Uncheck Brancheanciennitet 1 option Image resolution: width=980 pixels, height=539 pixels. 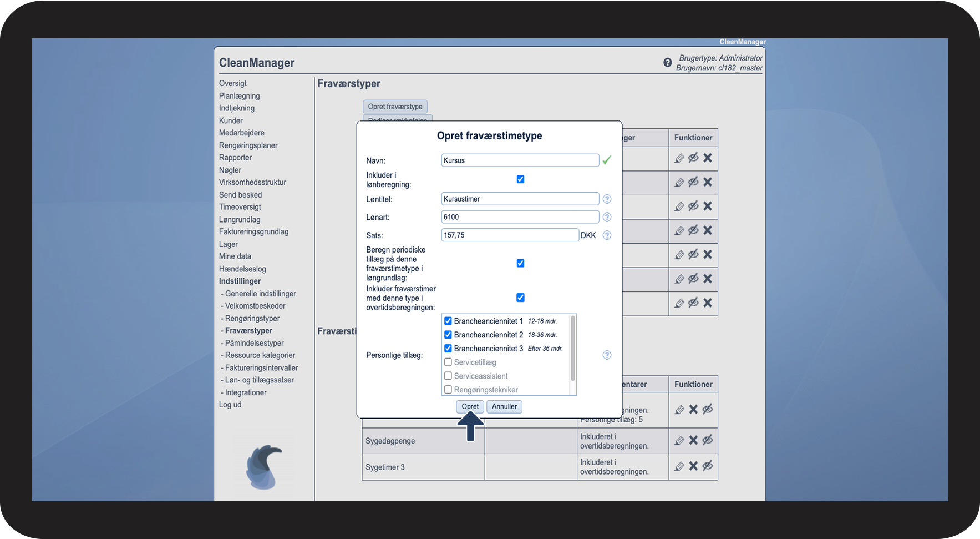click(x=448, y=321)
